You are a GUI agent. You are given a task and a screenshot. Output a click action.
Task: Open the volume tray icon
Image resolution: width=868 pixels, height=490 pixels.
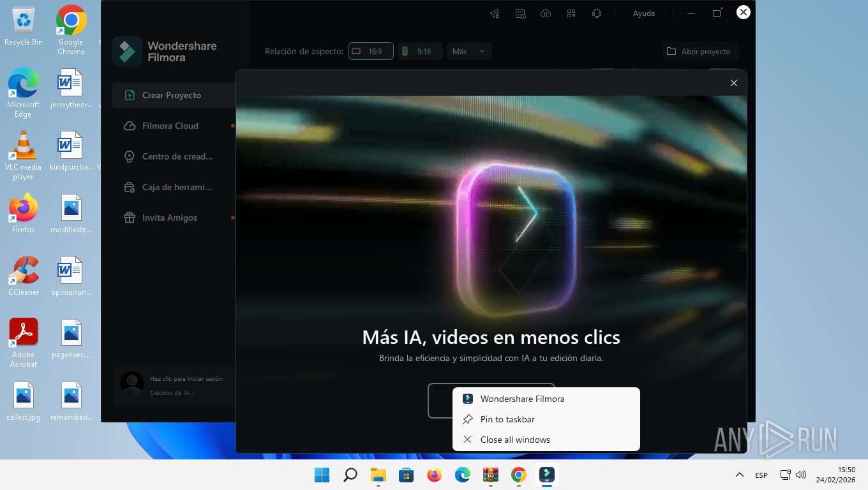pos(801,475)
